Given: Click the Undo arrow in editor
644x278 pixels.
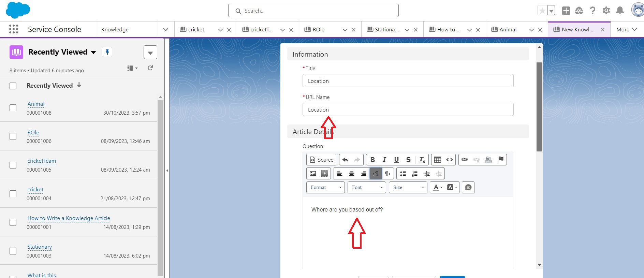Looking at the screenshot, I should click(x=345, y=160).
